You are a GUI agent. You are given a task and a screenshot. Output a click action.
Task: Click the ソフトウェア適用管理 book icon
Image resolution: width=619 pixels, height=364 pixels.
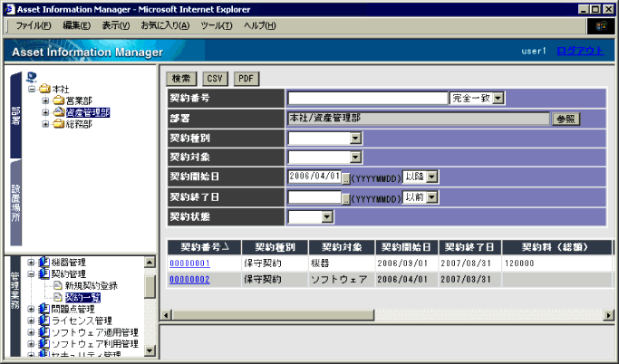coord(44,332)
